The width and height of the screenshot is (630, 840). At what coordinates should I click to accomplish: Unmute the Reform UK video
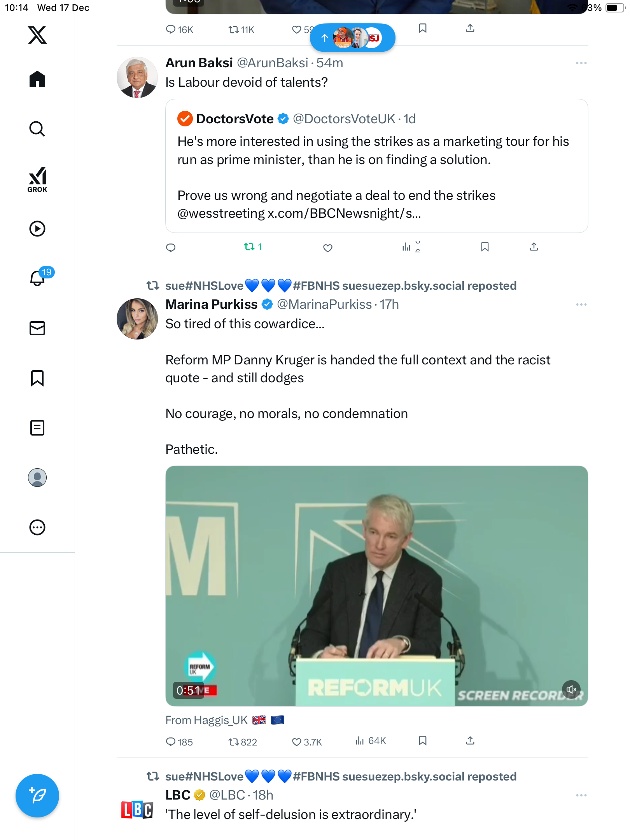coord(571,689)
